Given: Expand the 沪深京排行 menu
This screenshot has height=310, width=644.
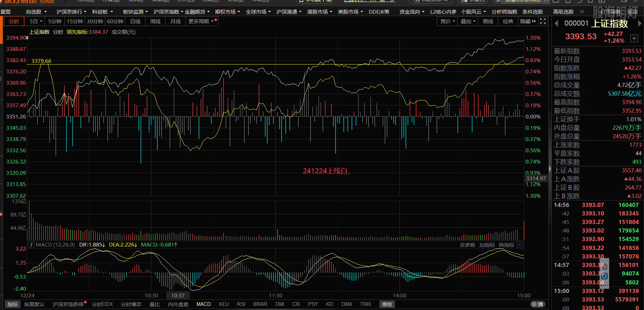Looking at the screenshot, I should 72,12.
